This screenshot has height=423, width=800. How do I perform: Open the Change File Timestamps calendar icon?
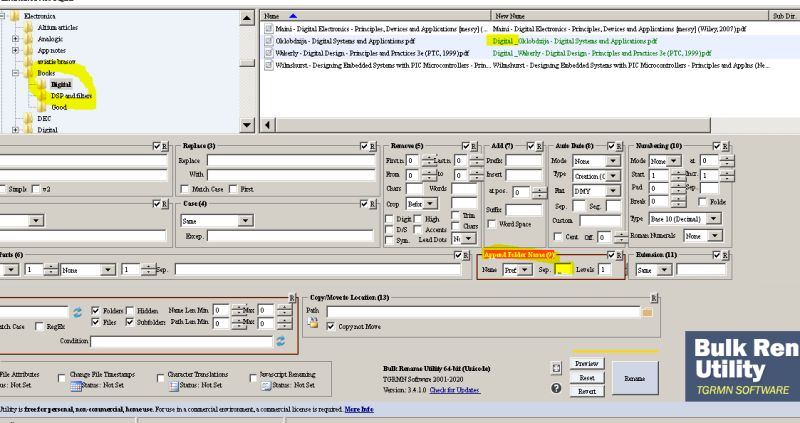pos(76,386)
